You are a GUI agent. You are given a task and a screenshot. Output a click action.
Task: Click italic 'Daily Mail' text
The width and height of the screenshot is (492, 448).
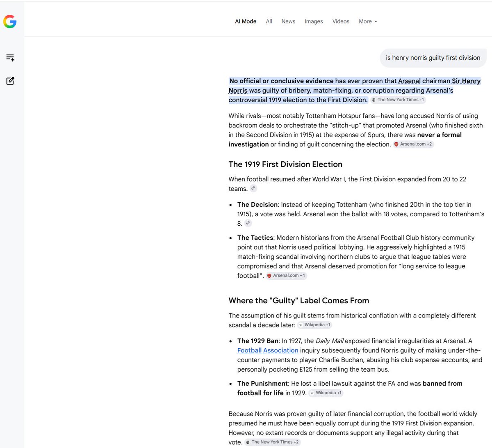coord(329,341)
